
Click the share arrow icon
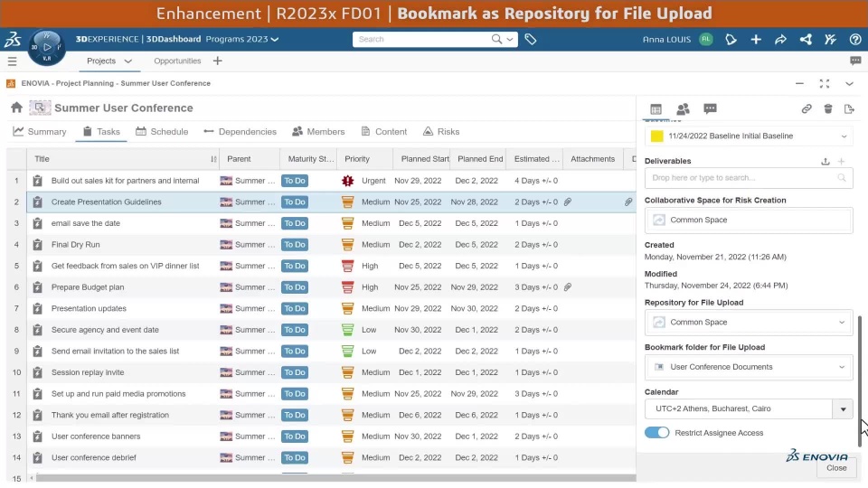780,39
